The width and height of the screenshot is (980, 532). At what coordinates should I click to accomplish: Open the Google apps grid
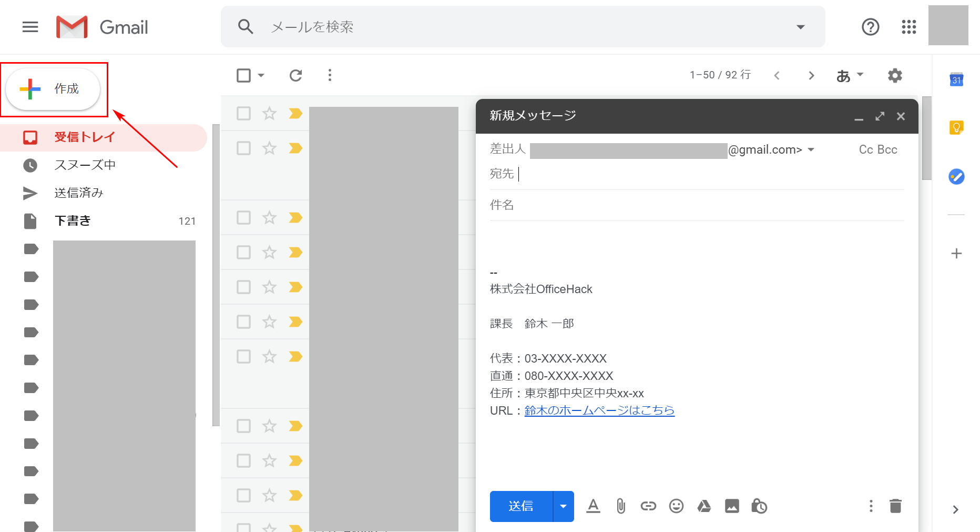(x=909, y=27)
